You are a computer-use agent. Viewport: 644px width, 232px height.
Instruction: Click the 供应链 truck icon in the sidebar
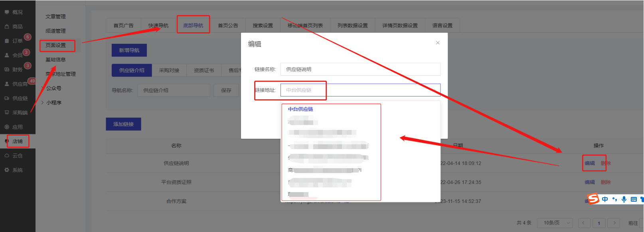[x=7, y=98]
